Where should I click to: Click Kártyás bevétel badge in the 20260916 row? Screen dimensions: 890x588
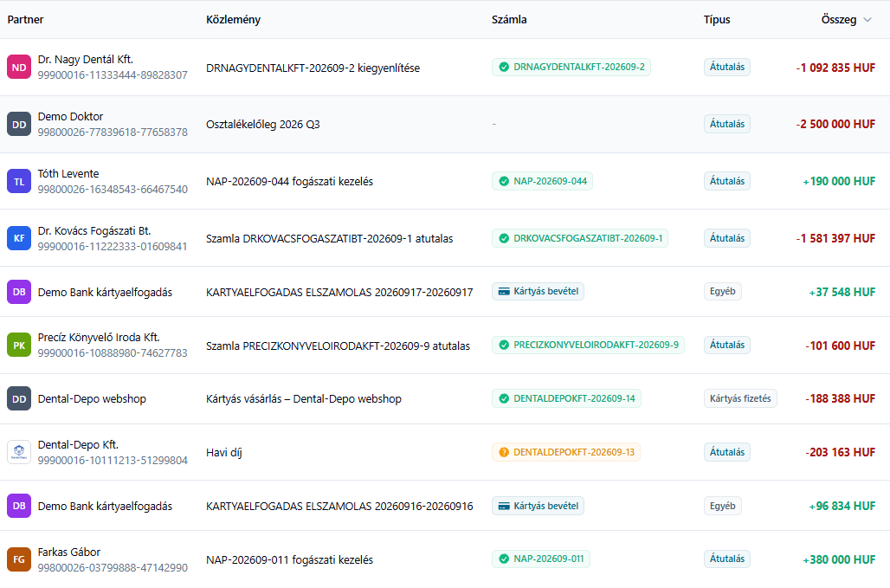click(x=538, y=506)
